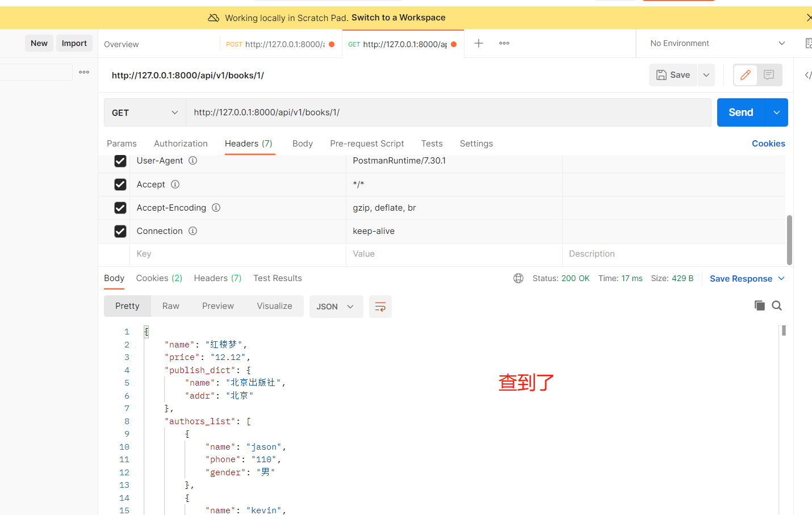Viewport: 812px width, 515px height.
Task: Dismiss the Scratch Pad banner
Action: [809, 18]
